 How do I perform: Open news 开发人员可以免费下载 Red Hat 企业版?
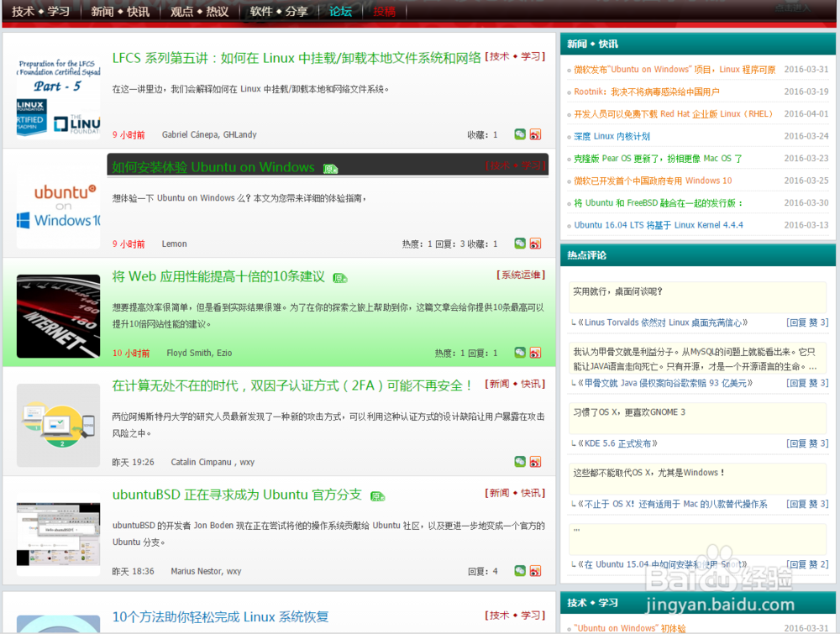(x=674, y=114)
